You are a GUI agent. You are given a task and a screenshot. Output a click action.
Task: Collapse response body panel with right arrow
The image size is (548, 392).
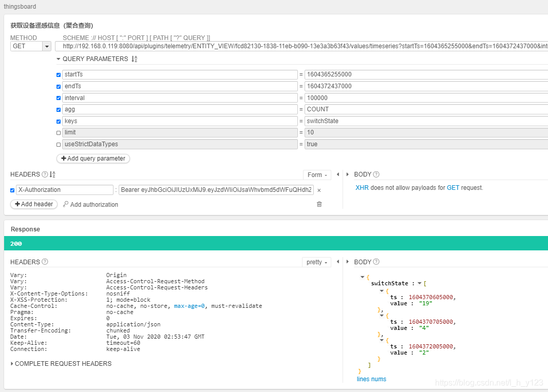(x=347, y=262)
